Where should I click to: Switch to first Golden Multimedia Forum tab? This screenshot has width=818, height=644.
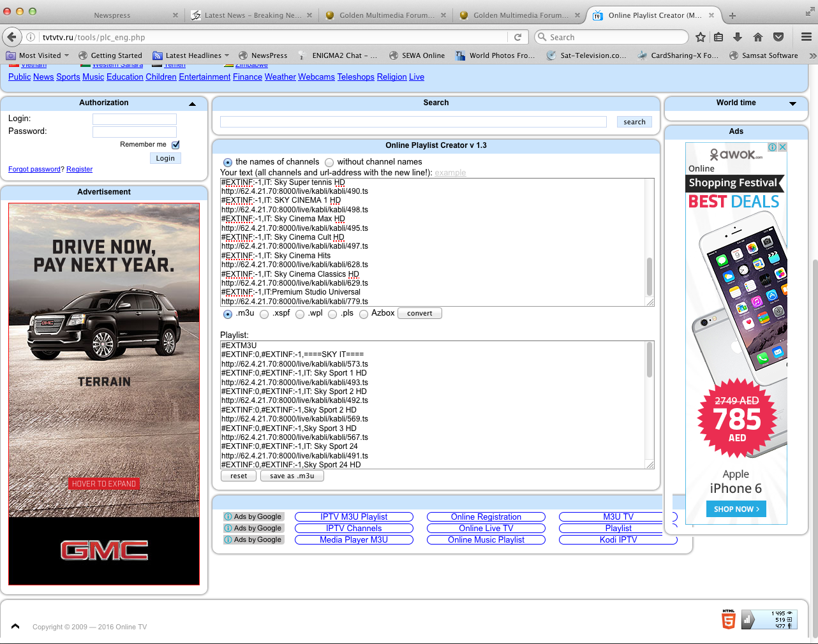(386, 15)
